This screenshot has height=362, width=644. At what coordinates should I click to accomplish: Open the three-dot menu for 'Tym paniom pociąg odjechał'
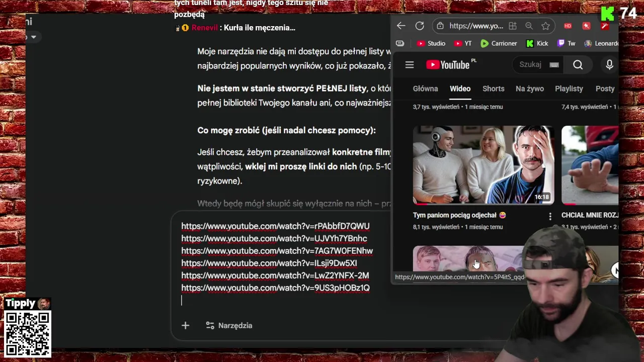pos(550,216)
